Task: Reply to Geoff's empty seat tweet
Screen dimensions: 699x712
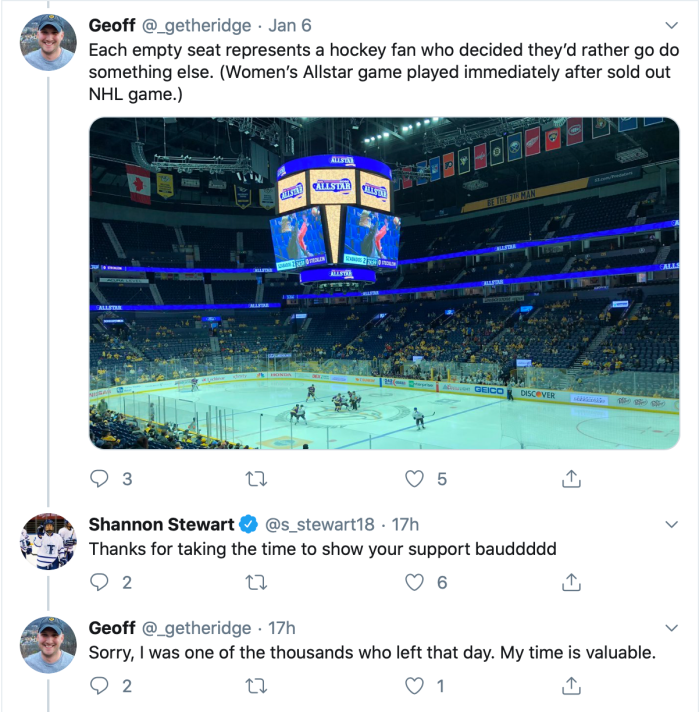Action: pyautogui.click(x=99, y=479)
